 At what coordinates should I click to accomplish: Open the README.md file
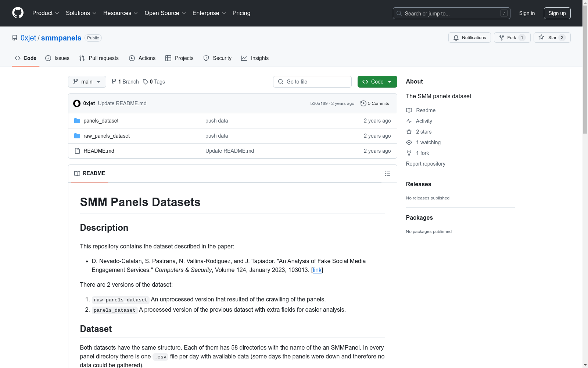pyautogui.click(x=99, y=151)
